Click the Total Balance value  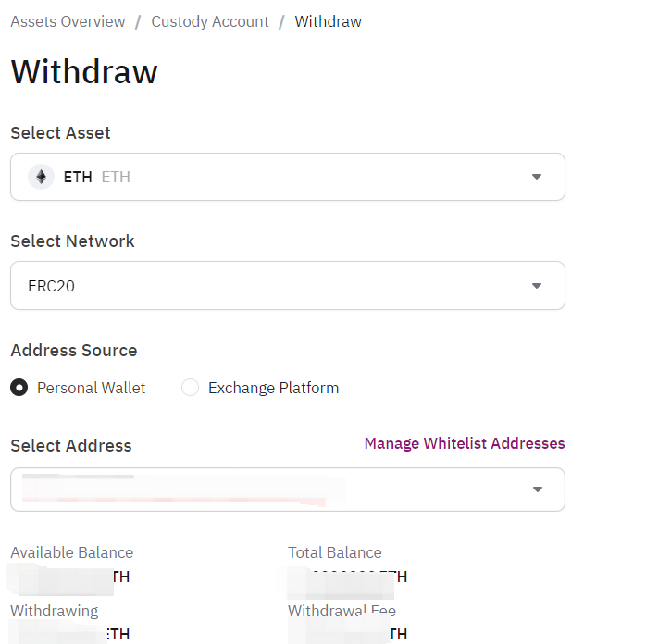pos(347,576)
